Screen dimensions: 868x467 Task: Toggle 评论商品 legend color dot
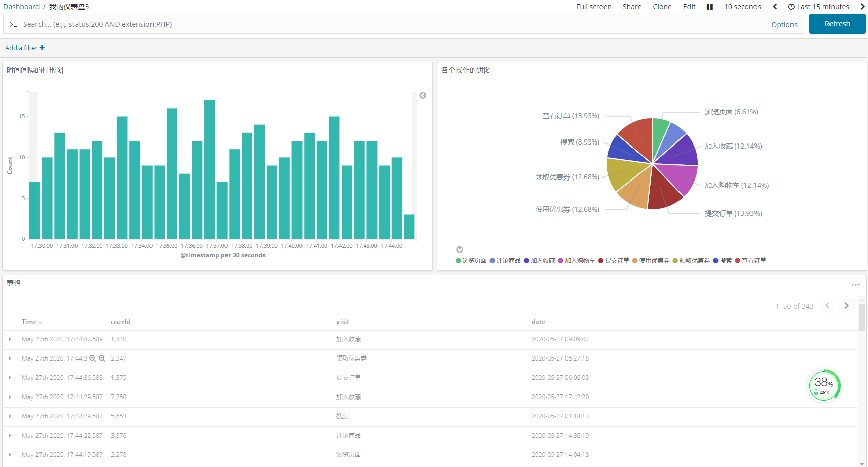click(x=493, y=261)
